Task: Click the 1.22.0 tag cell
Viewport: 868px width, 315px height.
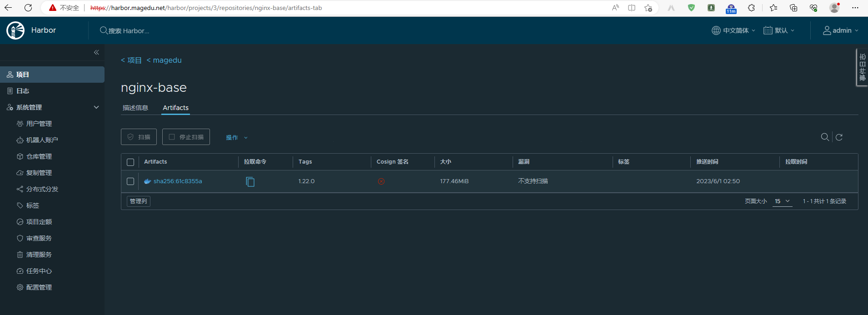Action: point(306,181)
